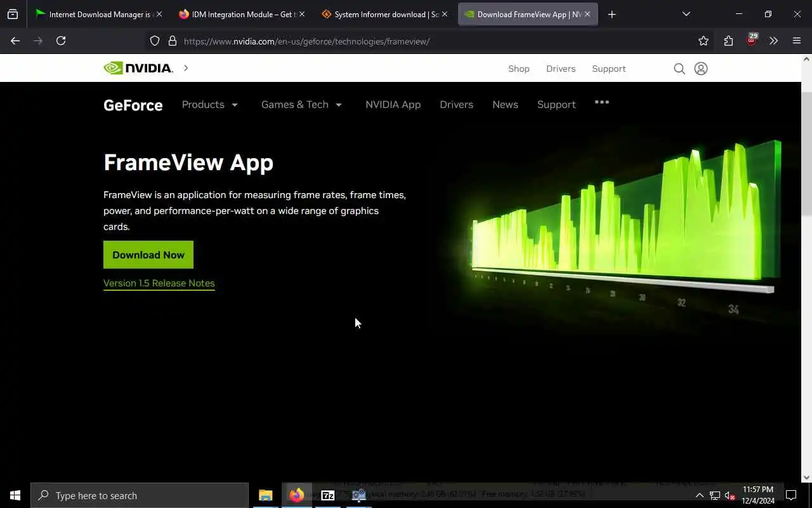Open 7-Zip from the taskbar

pyautogui.click(x=328, y=495)
